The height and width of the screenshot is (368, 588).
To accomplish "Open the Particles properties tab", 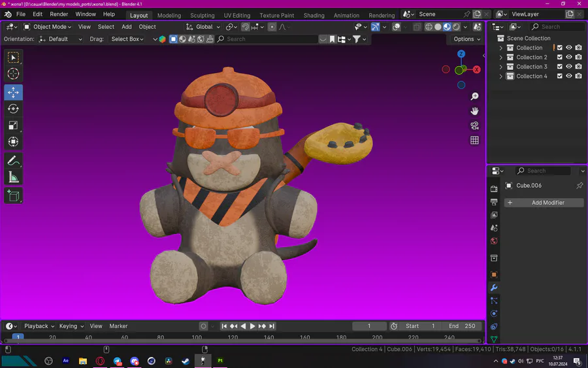I will 494,301.
